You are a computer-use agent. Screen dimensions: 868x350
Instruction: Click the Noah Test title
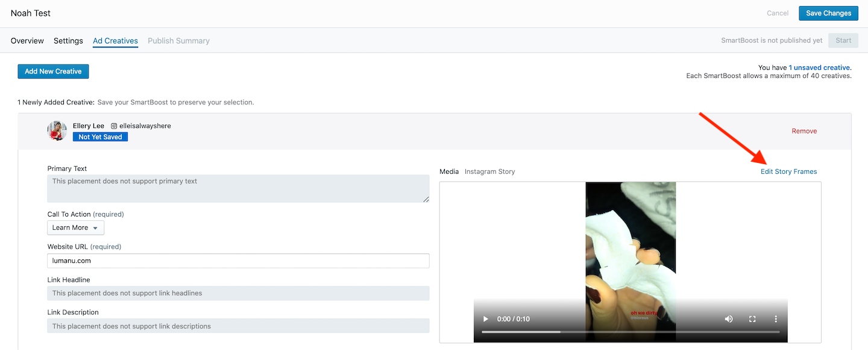(x=31, y=13)
